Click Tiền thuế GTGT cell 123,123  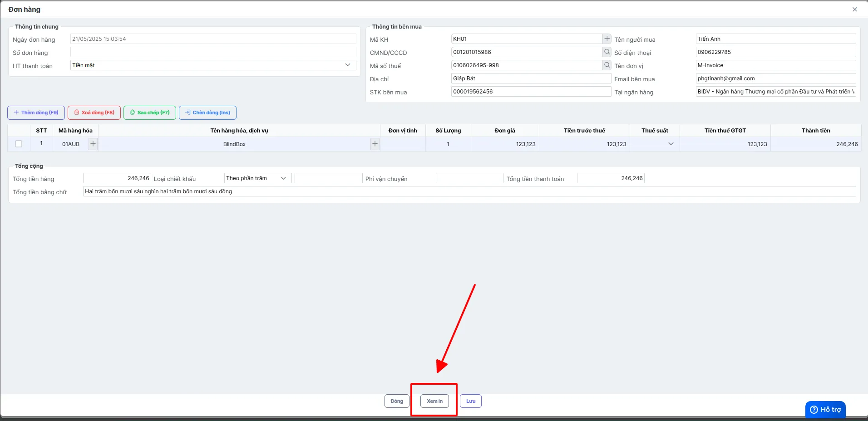tap(725, 144)
